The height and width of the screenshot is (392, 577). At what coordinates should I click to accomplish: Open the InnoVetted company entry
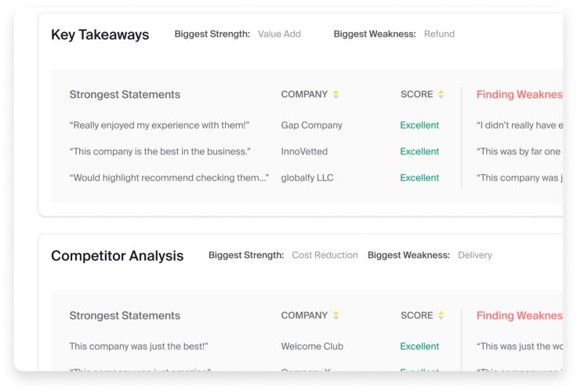304,151
